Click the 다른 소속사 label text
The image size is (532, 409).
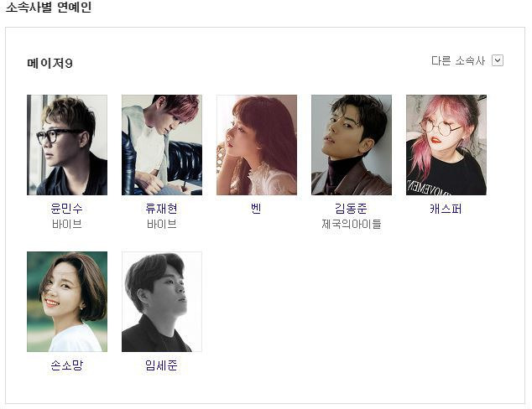[458, 60]
